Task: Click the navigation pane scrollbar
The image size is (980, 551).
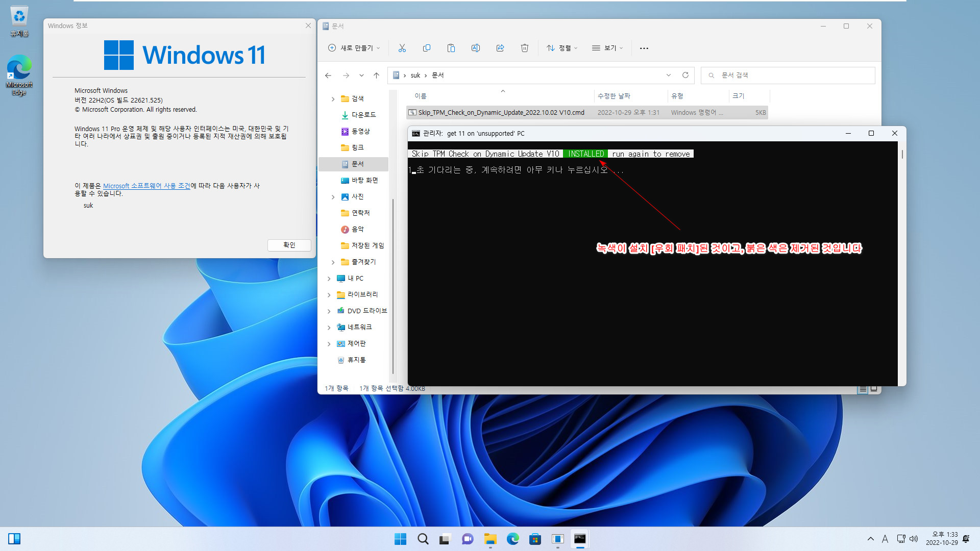Action: pos(393,286)
